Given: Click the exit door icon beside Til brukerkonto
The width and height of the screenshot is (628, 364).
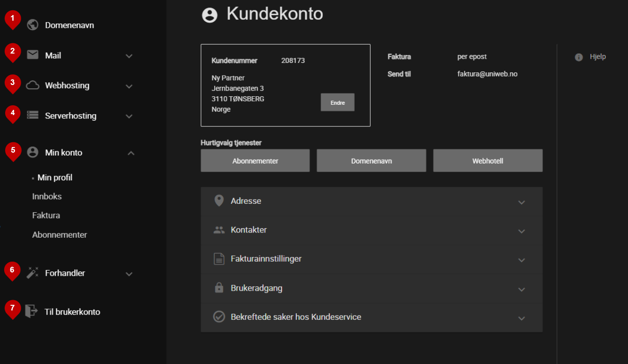Looking at the screenshot, I should (x=31, y=311).
